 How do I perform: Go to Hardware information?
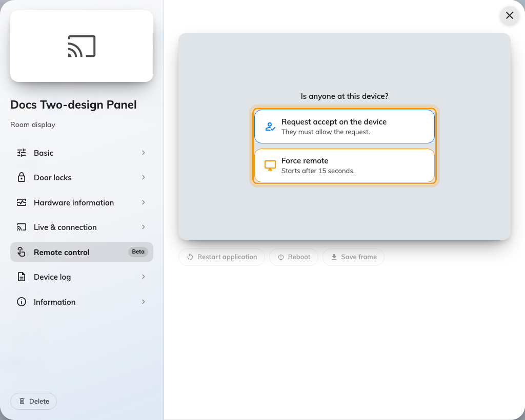click(82, 202)
